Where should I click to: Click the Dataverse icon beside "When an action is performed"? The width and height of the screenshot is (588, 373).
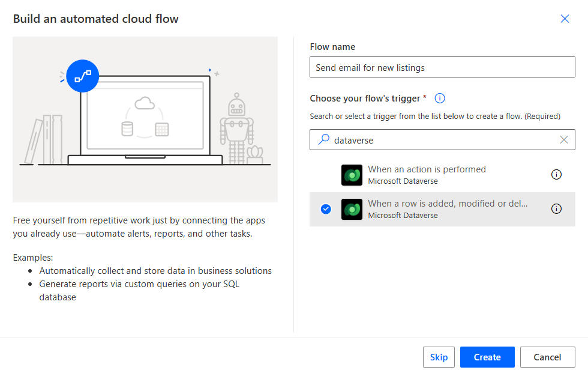tap(352, 175)
